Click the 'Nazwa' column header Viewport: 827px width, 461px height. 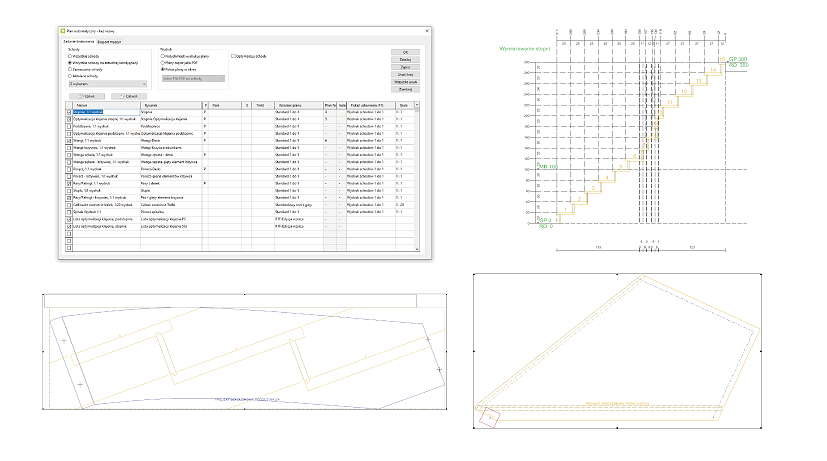82,104
